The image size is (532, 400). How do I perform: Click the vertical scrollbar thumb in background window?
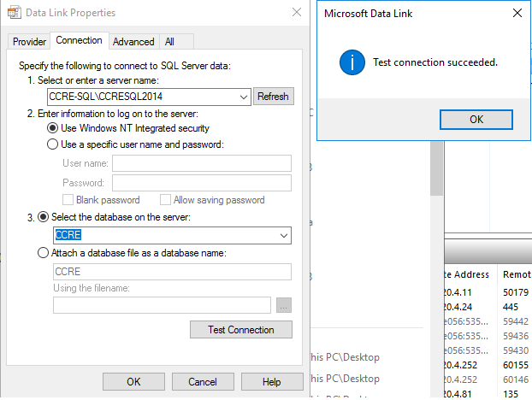click(437, 168)
